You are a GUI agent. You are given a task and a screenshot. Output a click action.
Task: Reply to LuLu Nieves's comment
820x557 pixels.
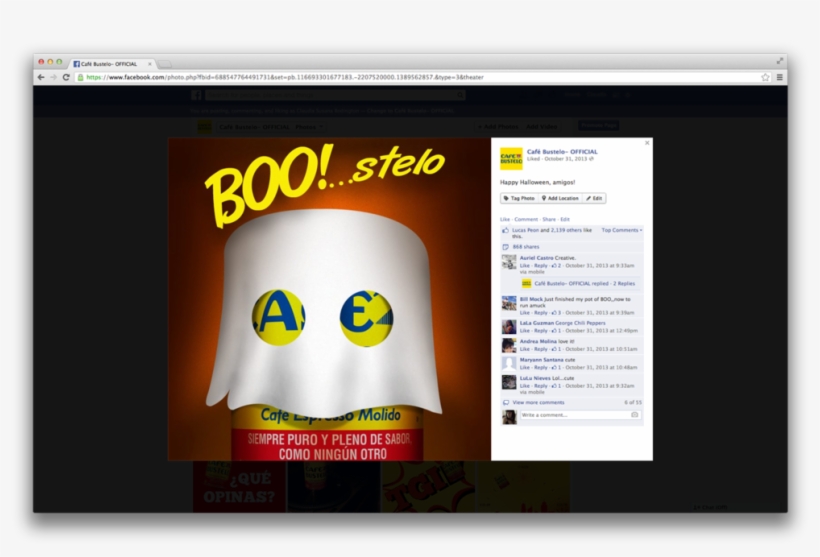pyautogui.click(x=541, y=386)
